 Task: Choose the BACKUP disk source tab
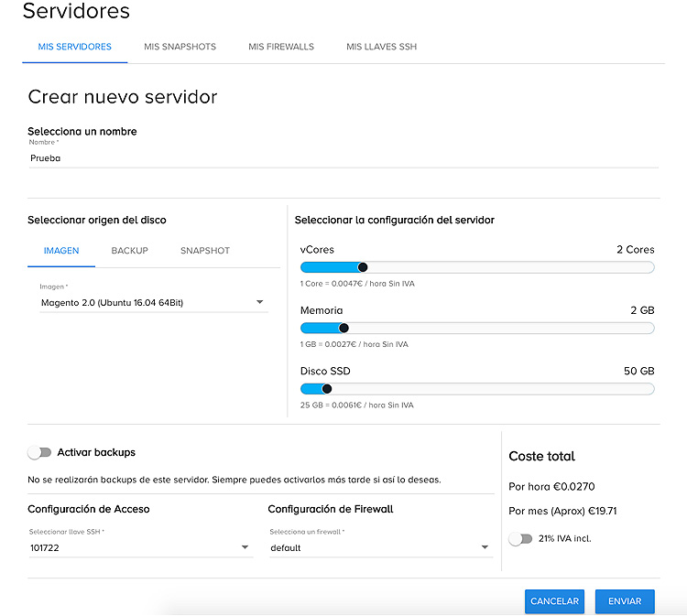130,251
